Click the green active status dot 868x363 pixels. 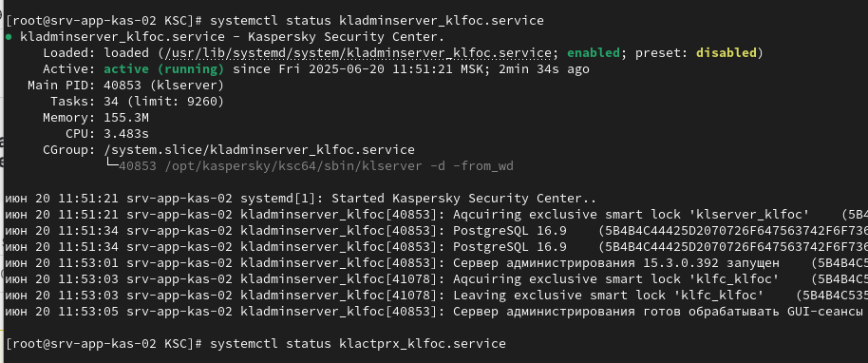tap(9, 37)
